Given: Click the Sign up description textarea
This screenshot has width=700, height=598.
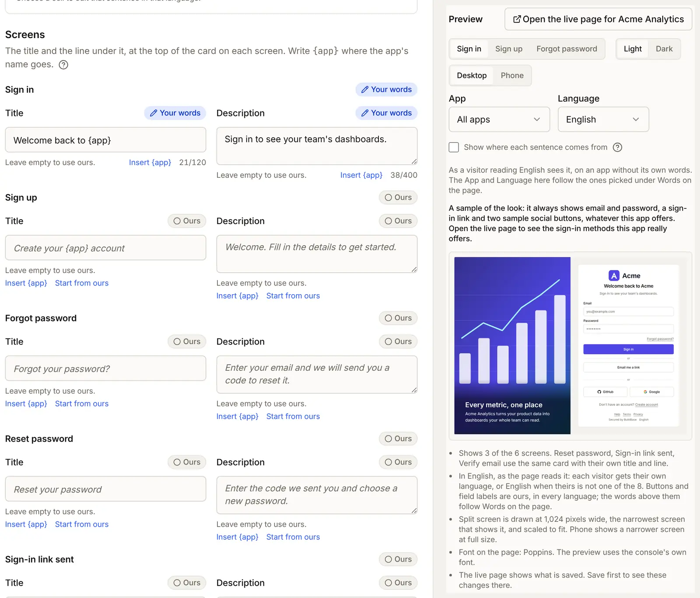Looking at the screenshot, I should coord(317,254).
